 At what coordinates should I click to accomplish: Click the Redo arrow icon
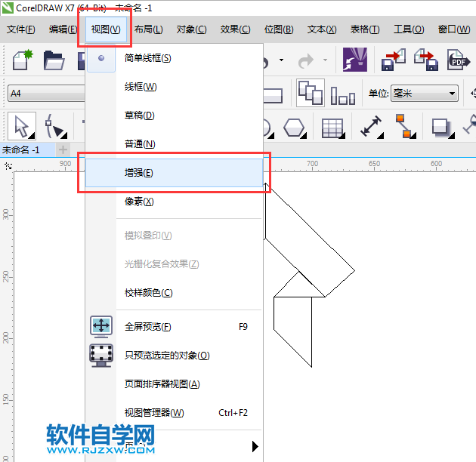tap(306, 60)
